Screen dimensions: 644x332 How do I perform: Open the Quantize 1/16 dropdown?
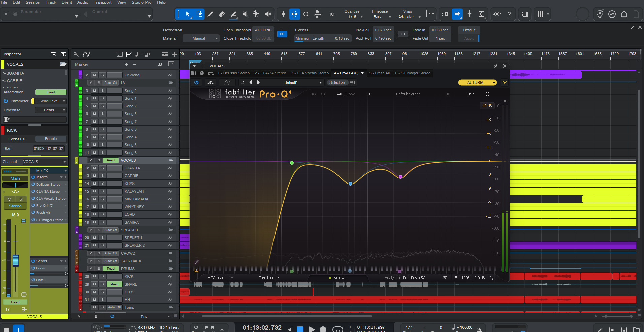tap(353, 17)
